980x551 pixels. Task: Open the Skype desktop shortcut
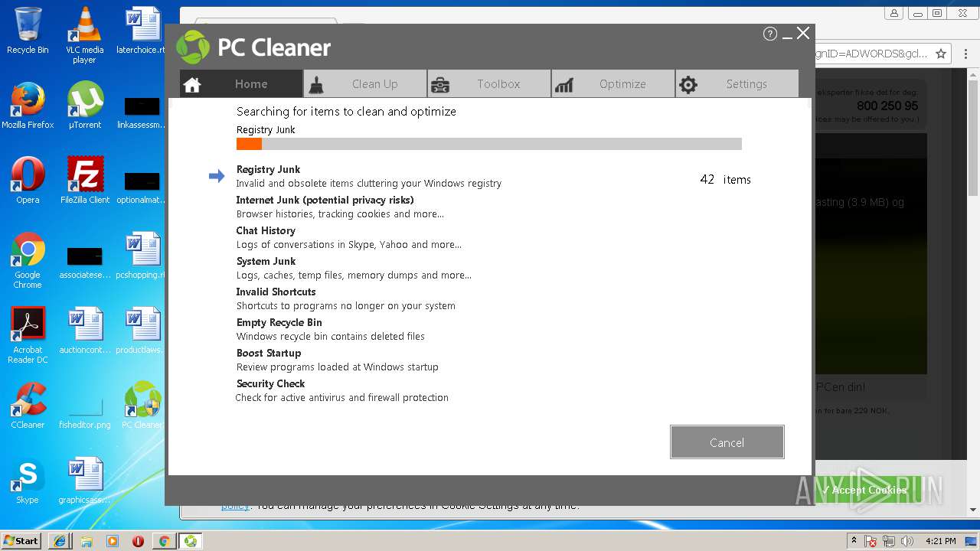pyautogui.click(x=28, y=481)
